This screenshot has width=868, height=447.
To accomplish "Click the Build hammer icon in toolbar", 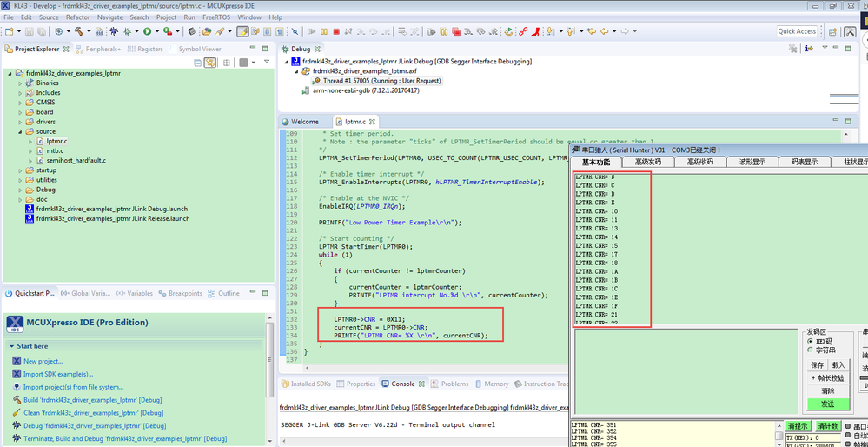I will 78,32.
